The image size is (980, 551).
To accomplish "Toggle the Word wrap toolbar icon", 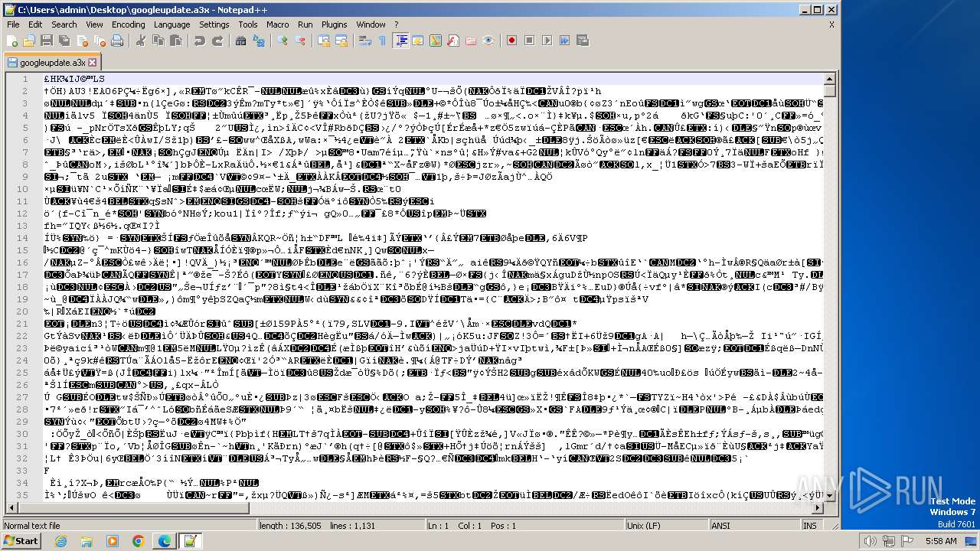I will pos(365,41).
